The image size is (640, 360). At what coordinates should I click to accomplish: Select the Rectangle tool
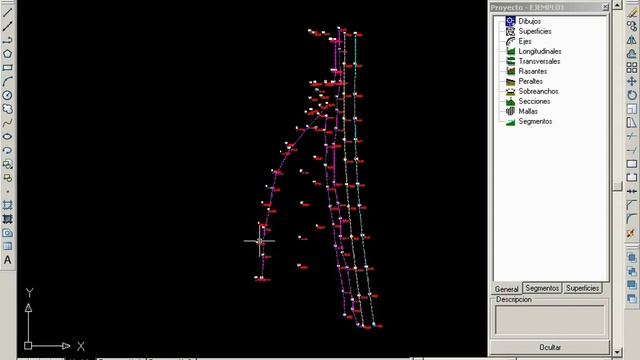pyautogui.click(x=7, y=68)
